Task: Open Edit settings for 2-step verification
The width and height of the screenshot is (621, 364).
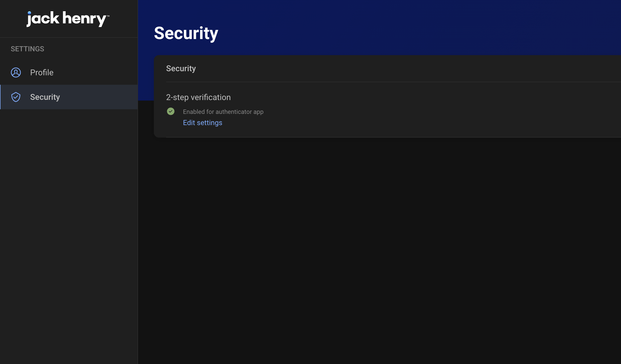Action: 202,123
